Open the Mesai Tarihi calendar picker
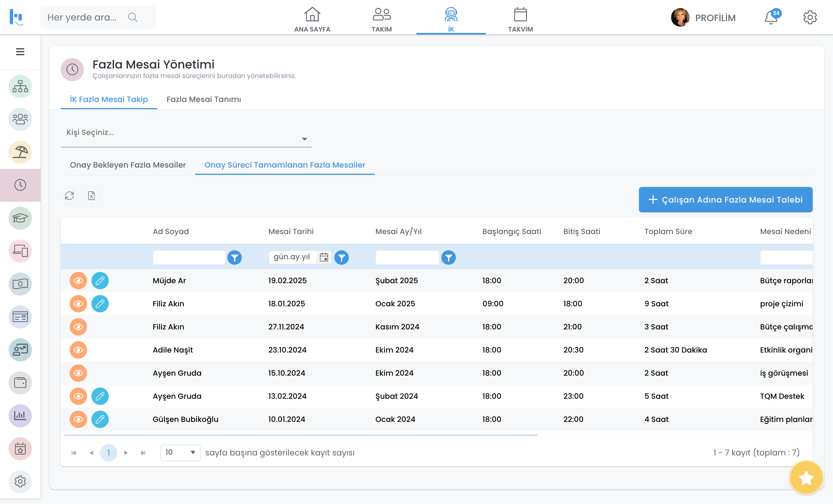The width and height of the screenshot is (833, 504). (x=324, y=257)
